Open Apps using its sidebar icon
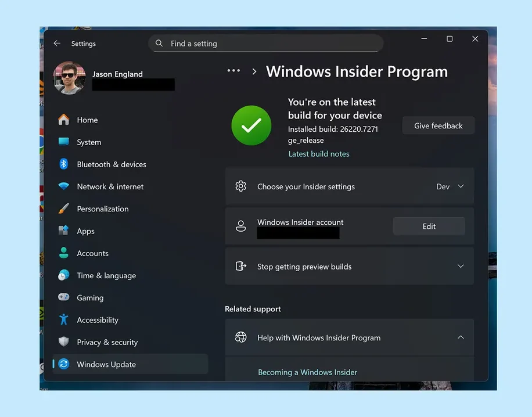Image resolution: width=532 pixels, height=417 pixels. tap(63, 231)
